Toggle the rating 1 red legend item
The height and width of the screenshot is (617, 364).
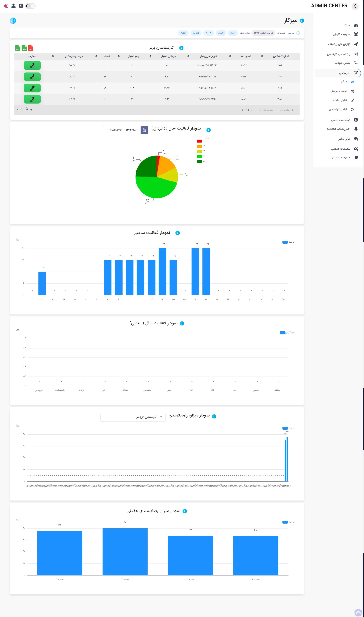pyautogui.click(x=201, y=141)
